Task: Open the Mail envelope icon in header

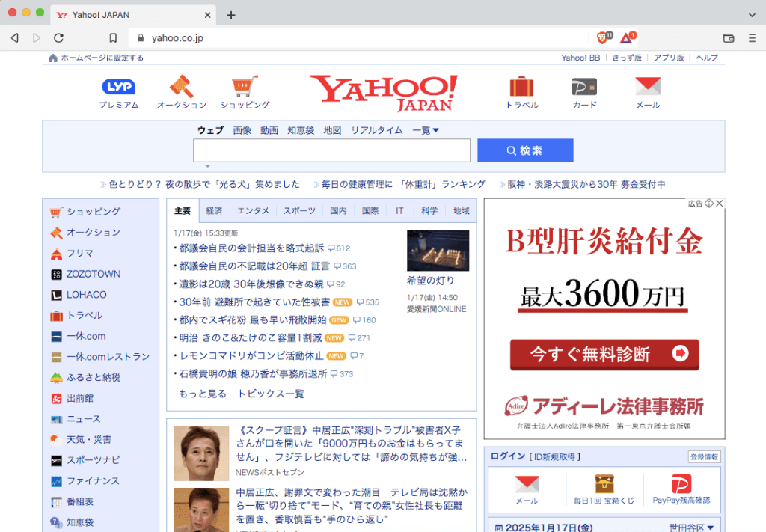Action: [648, 86]
